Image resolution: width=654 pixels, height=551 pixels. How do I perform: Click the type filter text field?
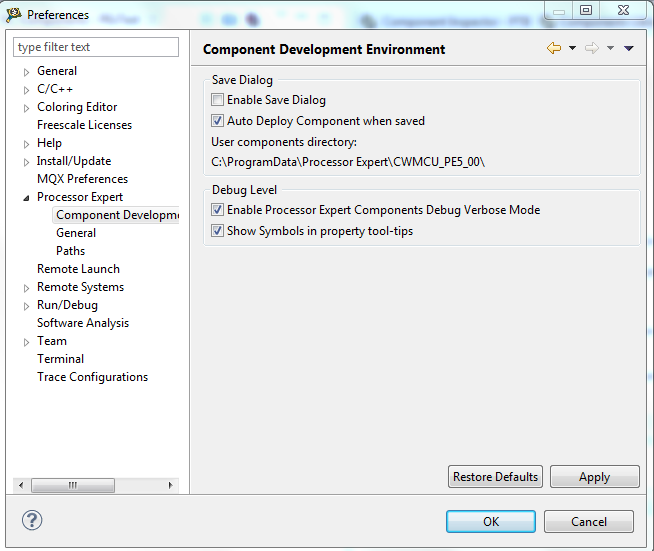click(x=96, y=47)
